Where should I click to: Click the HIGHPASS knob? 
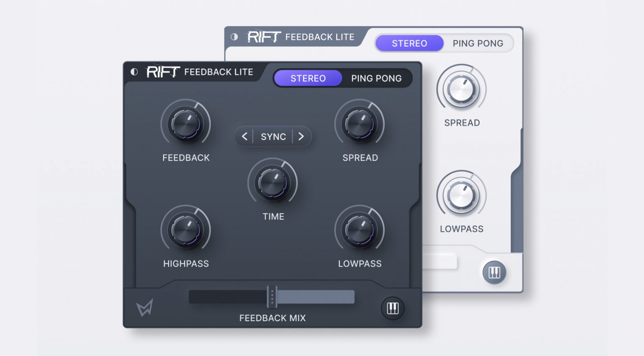(186, 230)
